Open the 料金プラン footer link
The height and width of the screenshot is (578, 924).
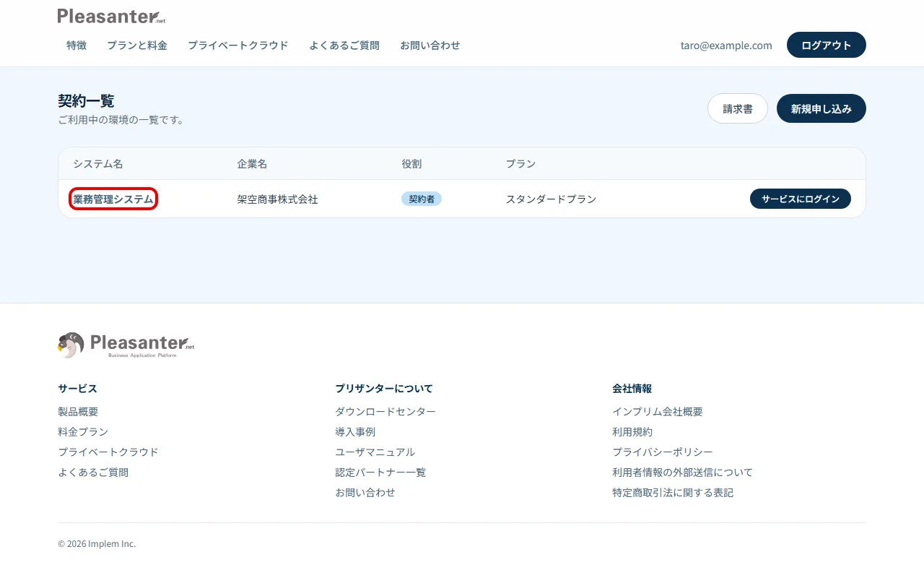point(83,432)
